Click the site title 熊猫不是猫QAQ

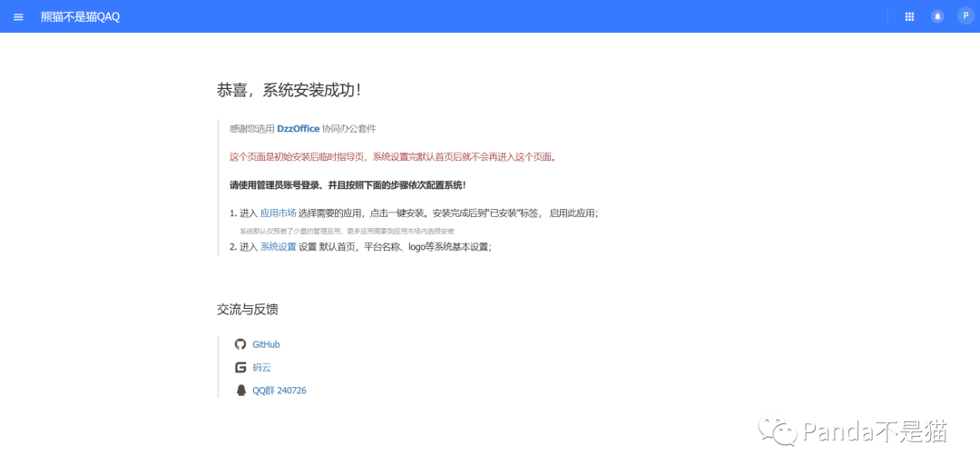coord(80,17)
